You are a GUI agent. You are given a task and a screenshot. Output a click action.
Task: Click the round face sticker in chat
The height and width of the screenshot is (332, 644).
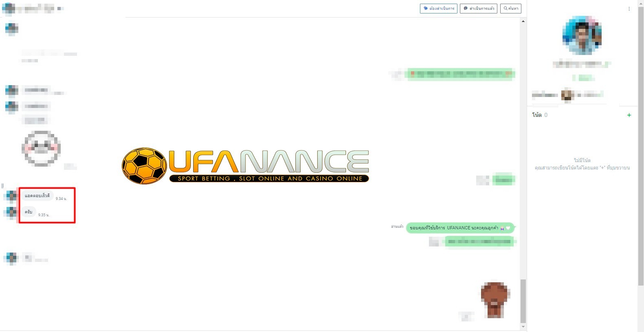click(x=41, y=148)
